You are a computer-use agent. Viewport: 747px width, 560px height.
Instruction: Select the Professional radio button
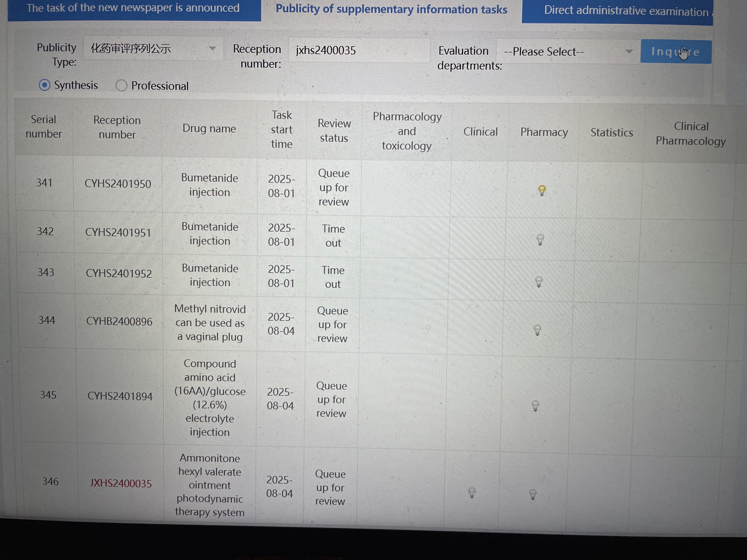121,86
